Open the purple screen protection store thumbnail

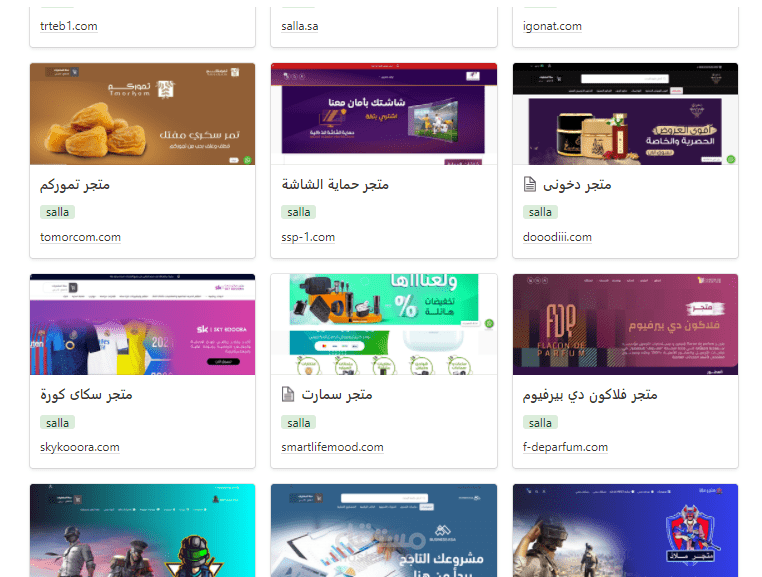[384, 114]
